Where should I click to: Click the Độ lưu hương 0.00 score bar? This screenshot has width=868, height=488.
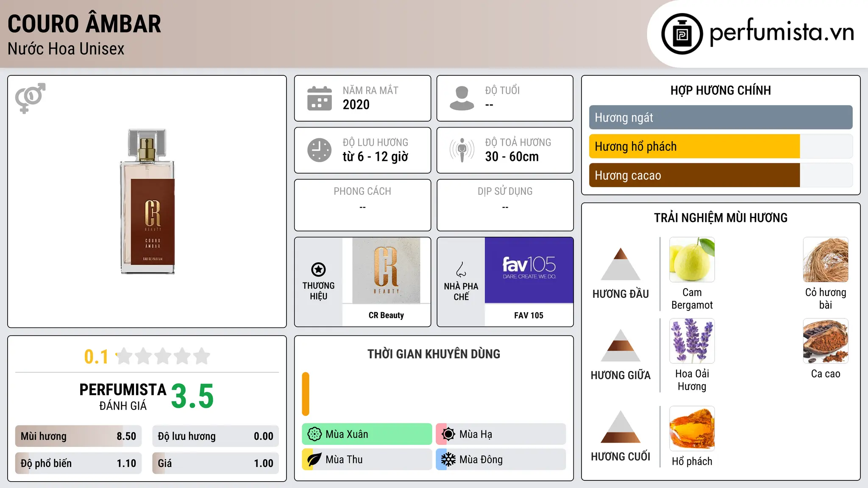[216, 436]
